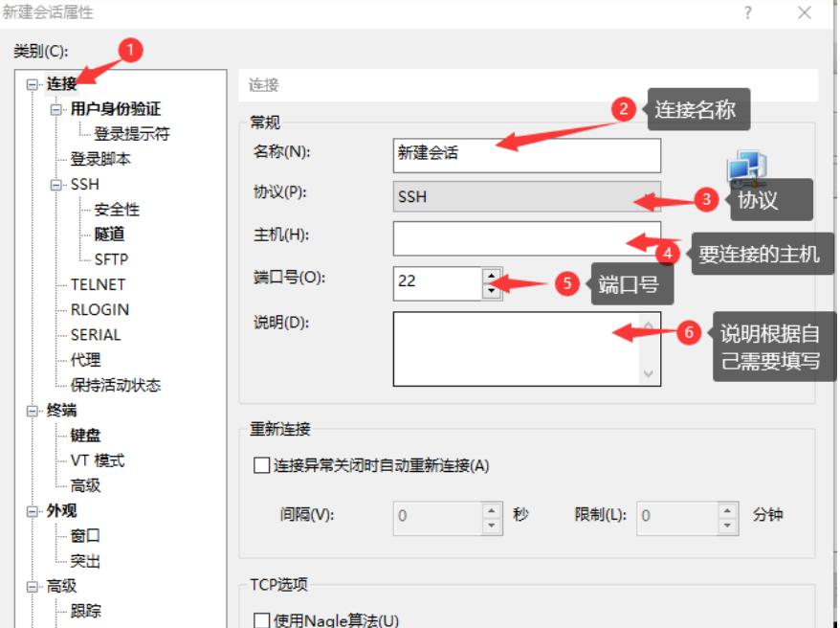This screenshot has width=840, height=628.
Task: Select RLOGIN category
Action: [99, 310]
